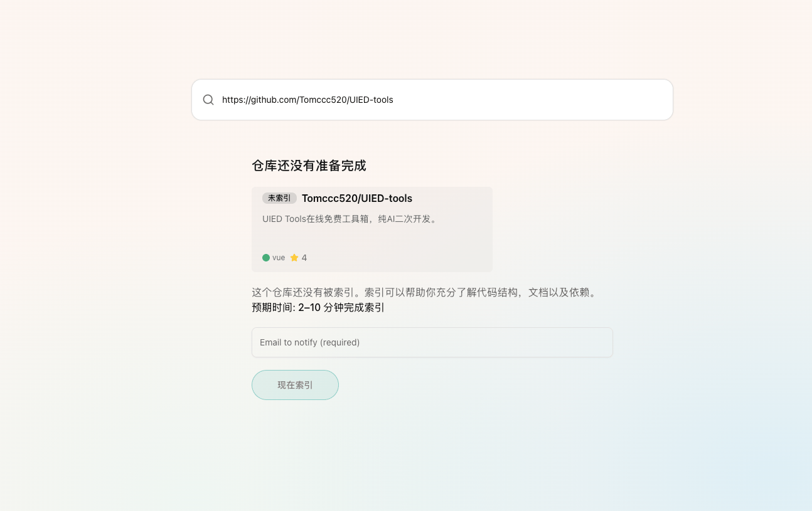
Task: Click the GitHub URL search field
Action: point(432,100)
